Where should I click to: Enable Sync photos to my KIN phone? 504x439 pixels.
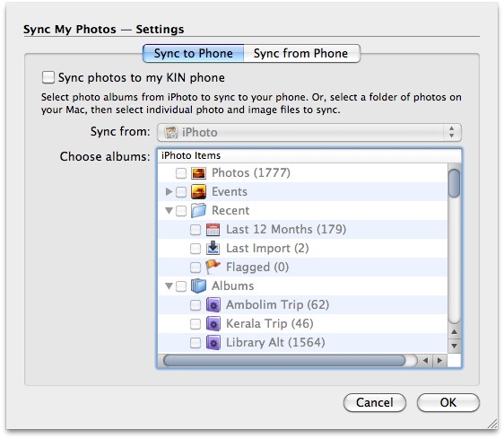(48, 77)
